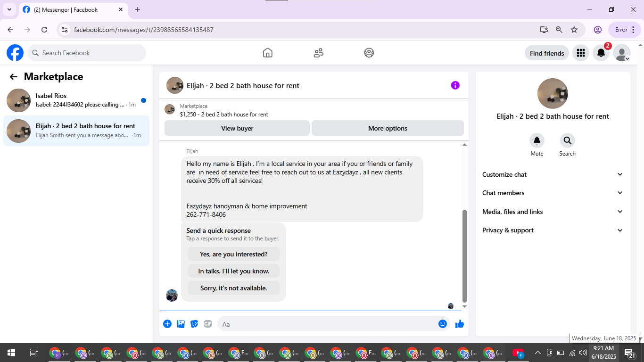The image size is (644, 362).
Task: Select the Elijah 2 bed 2 bath conversation
Action: click(x=76, y=131)
